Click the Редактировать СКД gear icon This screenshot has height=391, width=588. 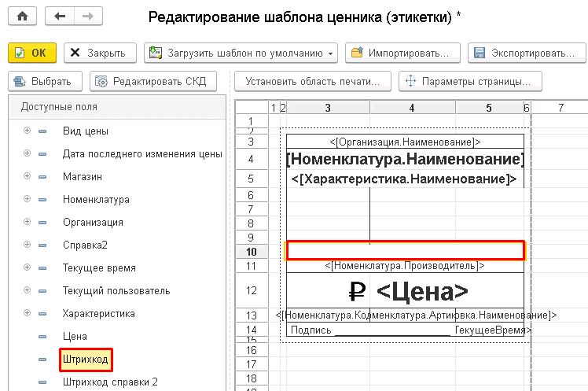[101, 81]
